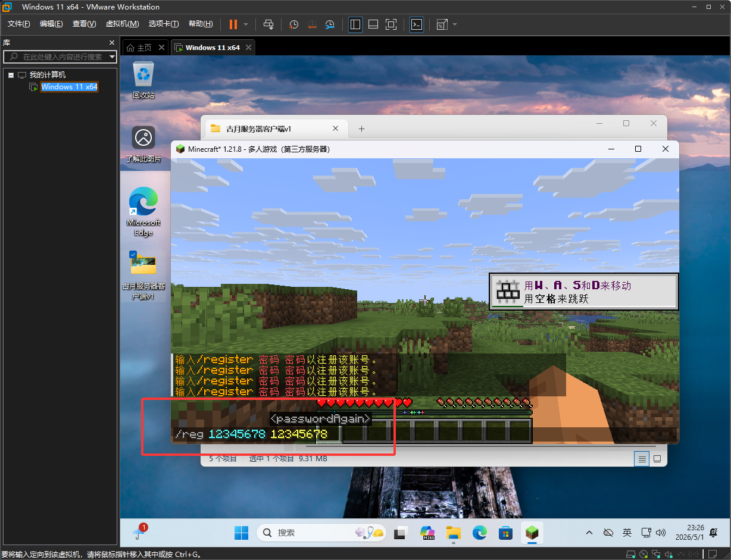Switch Explorer to large icons view
The width and height of the screenshot is (731, 560).
coord(657,459)
